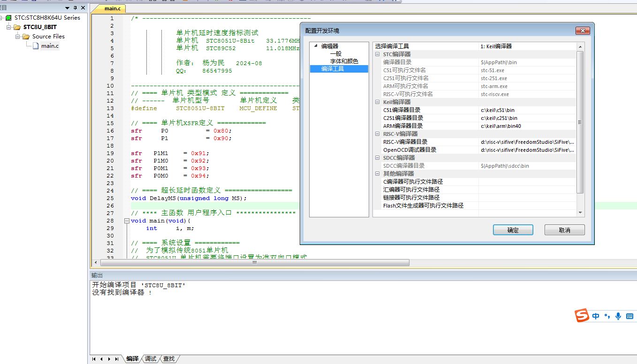Select the STC:STC8H8K64U Series label

(47, 18)
